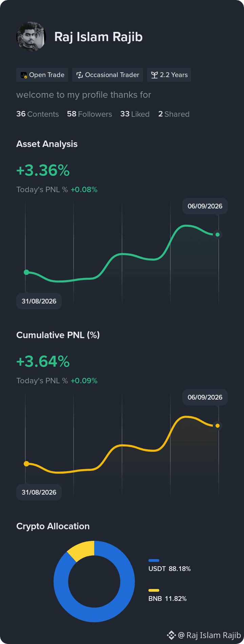The width and height of the screenshot is (244, 644).
Task: Click the 06/09/2026 label on Asset Analysis chart
Action: pos(205,206)
